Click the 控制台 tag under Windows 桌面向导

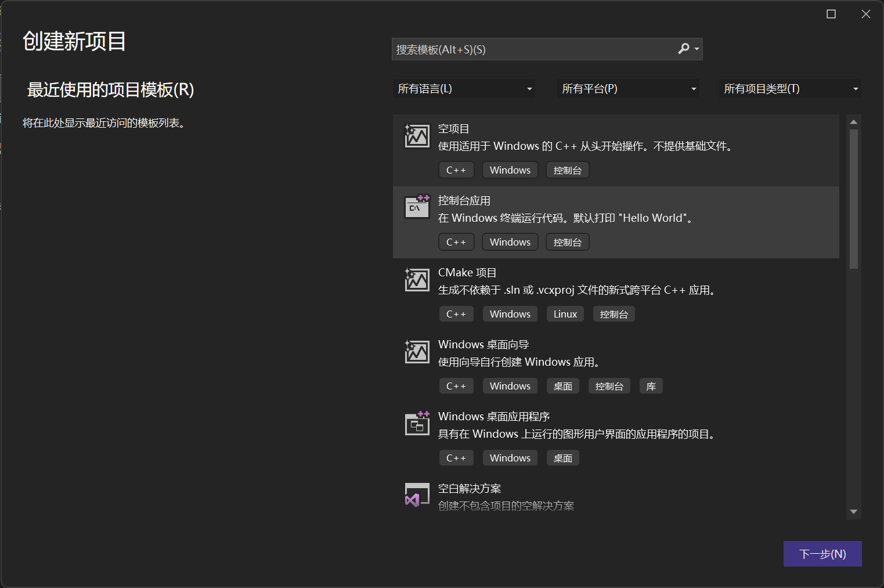click(x=609, y=386)
